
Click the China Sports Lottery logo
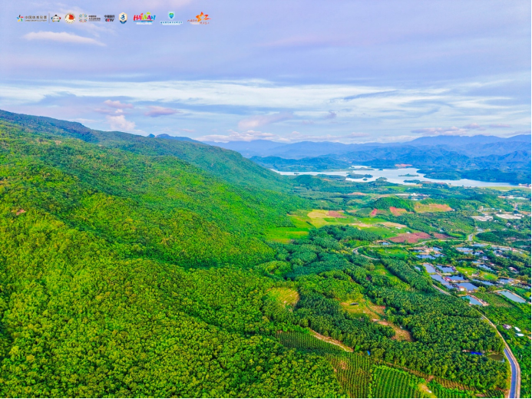coord(33,18)
